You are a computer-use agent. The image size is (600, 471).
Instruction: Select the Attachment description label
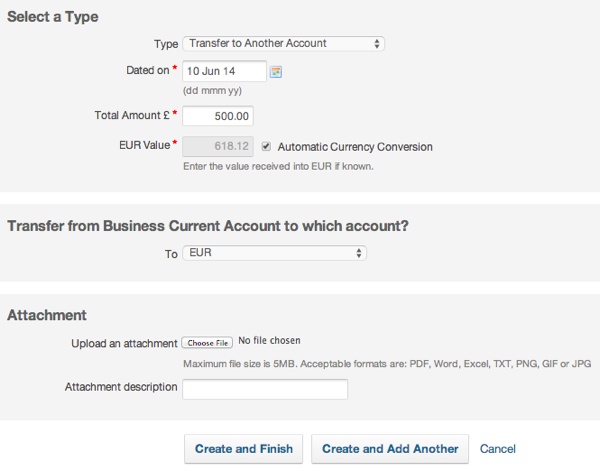(x=121, y=387)
